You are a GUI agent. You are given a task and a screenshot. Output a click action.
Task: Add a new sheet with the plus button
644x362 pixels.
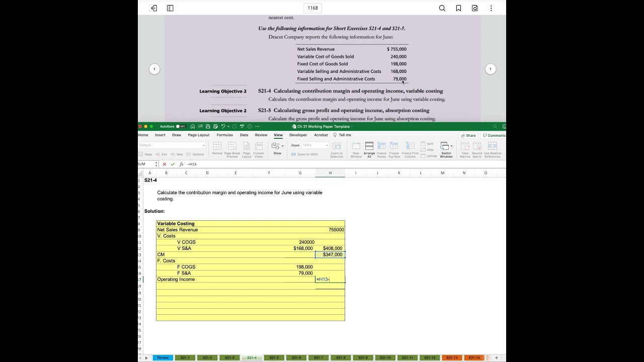497,357
